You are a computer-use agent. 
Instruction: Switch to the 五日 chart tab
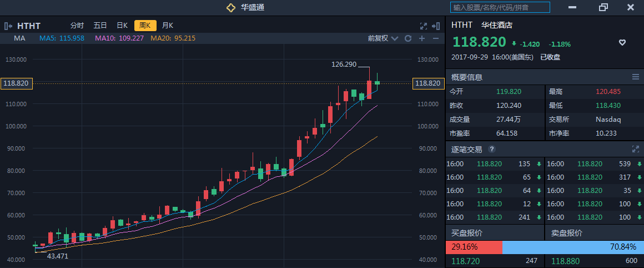pyautogui.click(x=100, y=26)
